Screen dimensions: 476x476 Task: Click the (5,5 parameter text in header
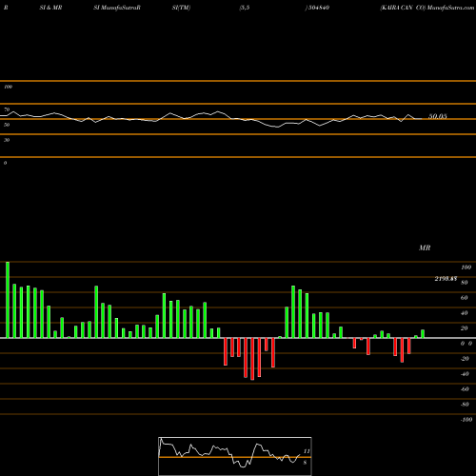245,8
